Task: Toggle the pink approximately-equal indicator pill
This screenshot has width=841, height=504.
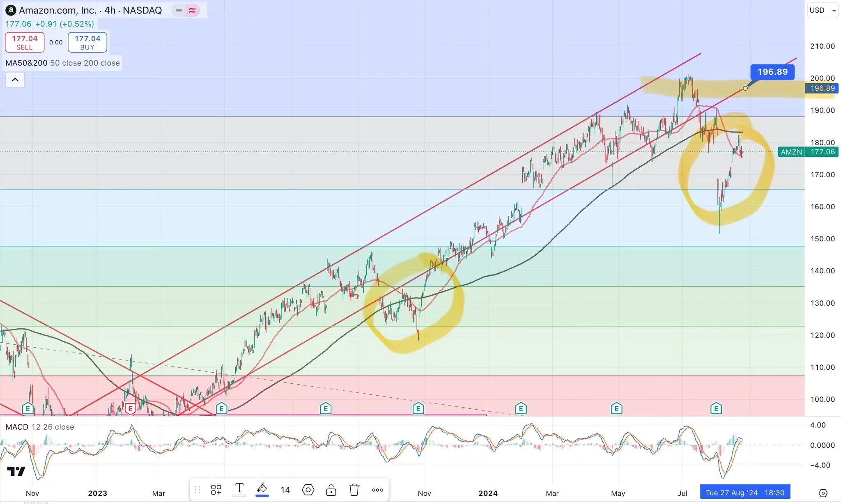Action: [192, 10]
